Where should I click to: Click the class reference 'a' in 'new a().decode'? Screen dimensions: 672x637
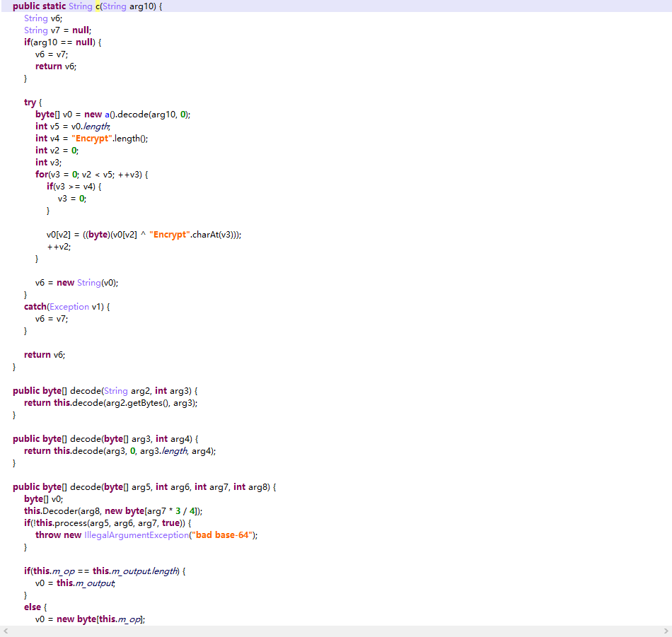[x=107, y=115]
